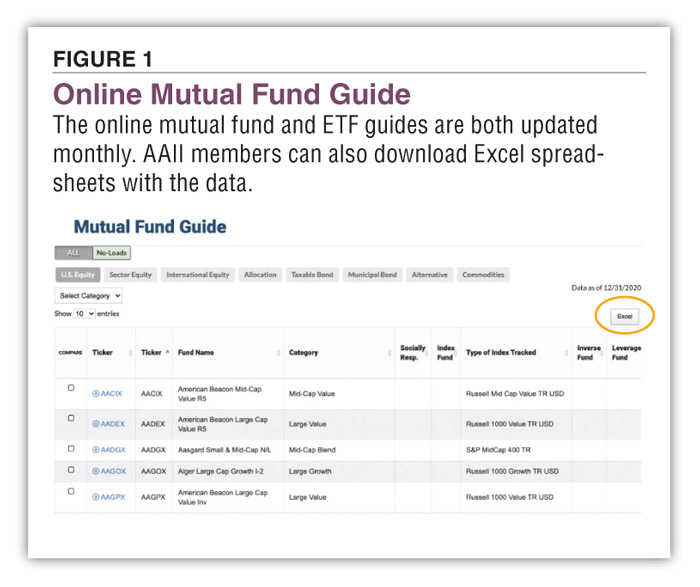The height and width of the screenshot is (587, 700).
Task: Click the expand icon next to AACIX
Action: coord(96,393)
